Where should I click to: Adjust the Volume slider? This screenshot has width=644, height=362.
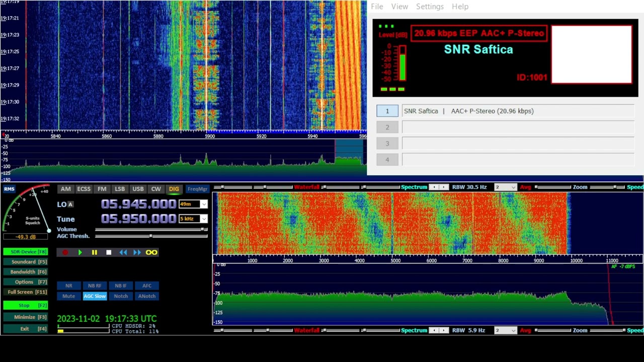point(151,229)
